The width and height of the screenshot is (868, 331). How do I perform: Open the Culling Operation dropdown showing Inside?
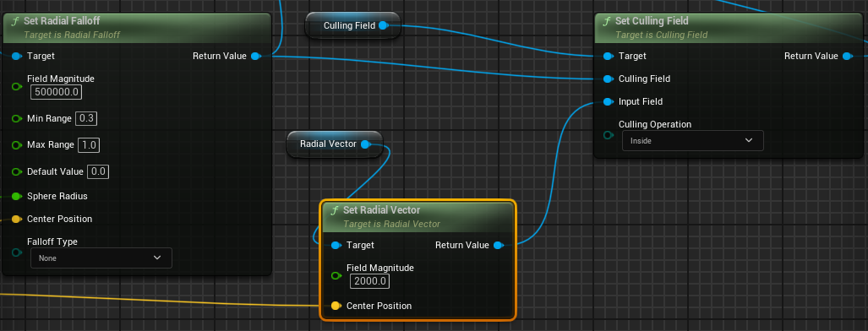693,141
